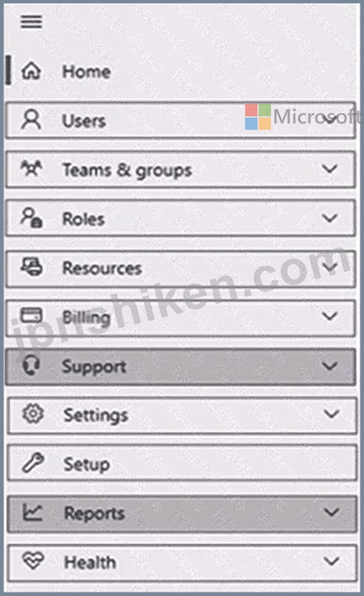
Task: Click the Home house icon
Action: click(31, 71)
